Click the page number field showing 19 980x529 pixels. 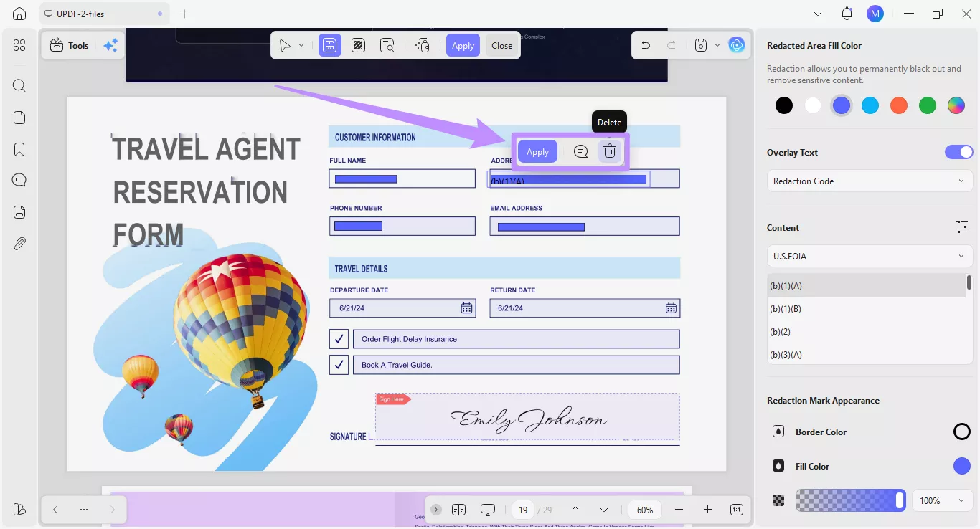(524, 510)
